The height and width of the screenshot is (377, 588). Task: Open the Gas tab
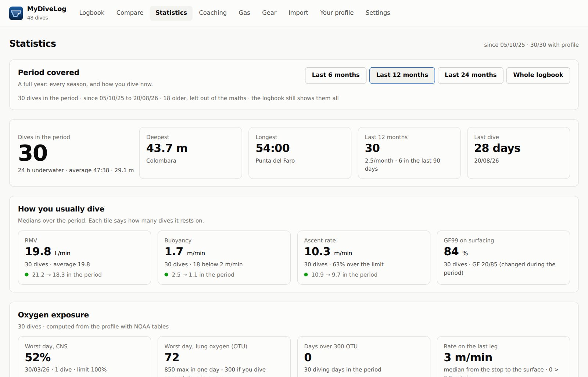[244, 13]
